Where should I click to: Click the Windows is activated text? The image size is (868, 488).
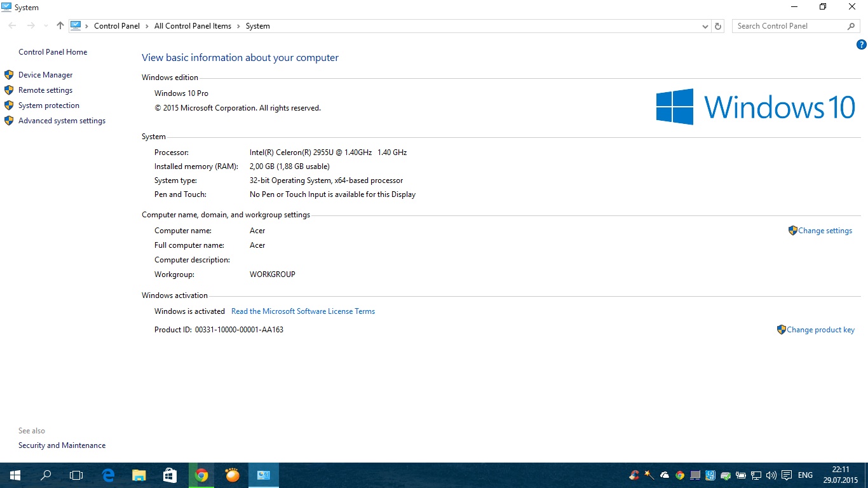[189, 311]
